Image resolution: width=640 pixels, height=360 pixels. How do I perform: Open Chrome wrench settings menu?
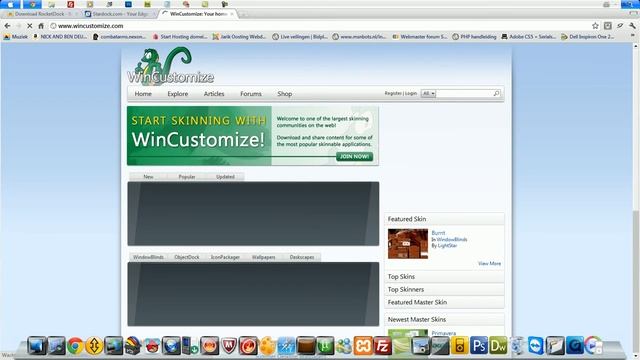coord(632,26)
